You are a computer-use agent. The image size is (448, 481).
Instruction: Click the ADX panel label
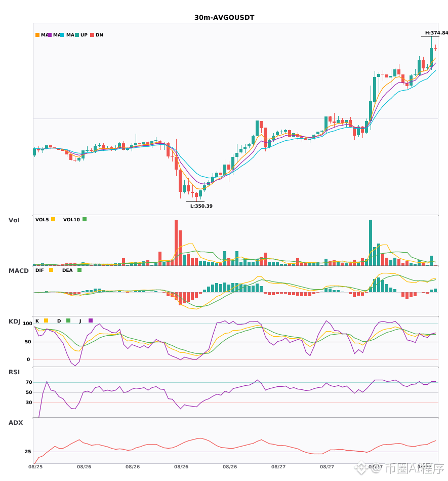coord(16,423)
